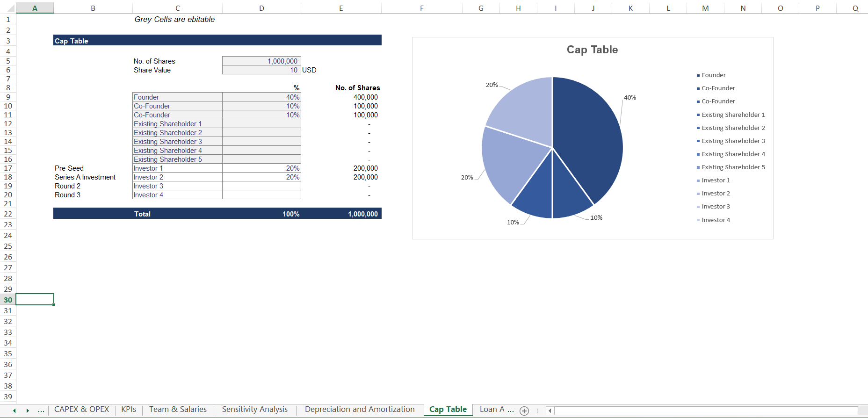Add a new sheet with plus icon
This screenshot has height=418, width=868.
pyautogui.click(x=524, y=411)
